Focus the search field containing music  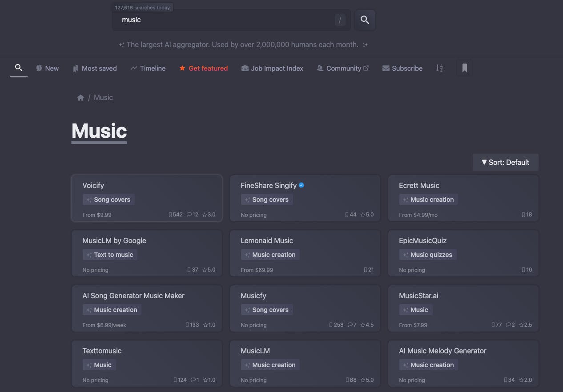[231, 20]
